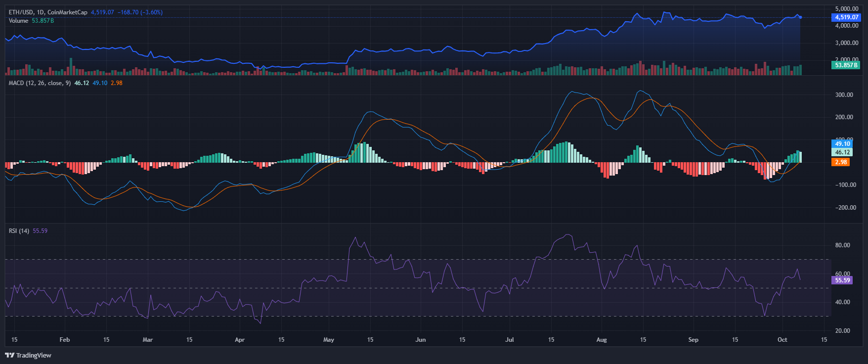Click the purple 55.59 RSI value tag
Image resolution: width=868 pixels, height=364 pixels.
click(842, 280)
